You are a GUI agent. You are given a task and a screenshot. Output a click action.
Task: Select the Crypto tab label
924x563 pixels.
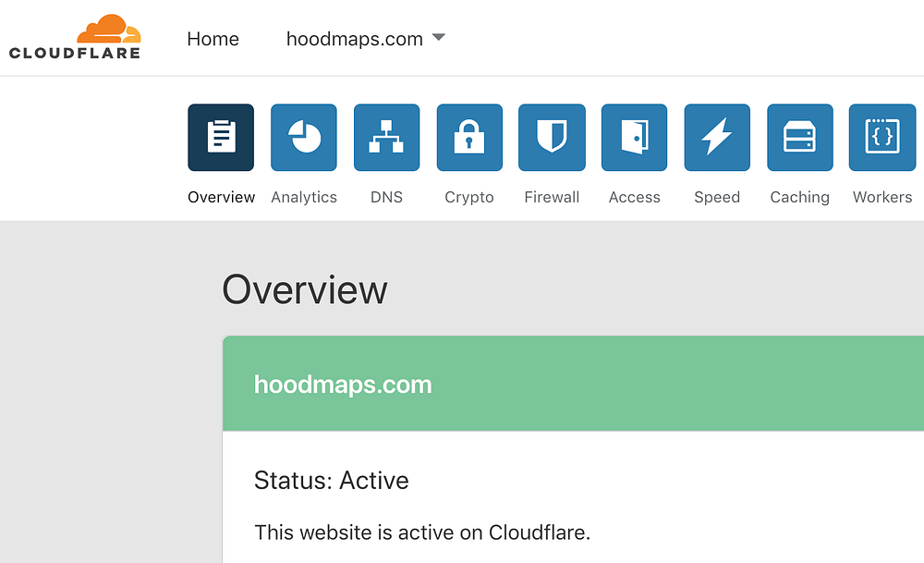coord(469,197)
